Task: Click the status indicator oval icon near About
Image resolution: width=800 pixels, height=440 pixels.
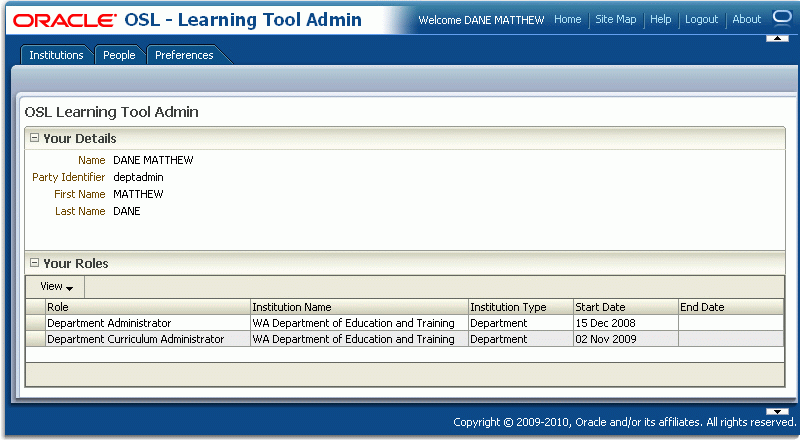Action: 782,17
